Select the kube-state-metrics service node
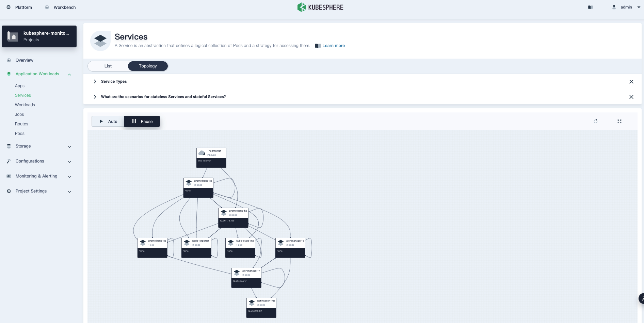Image resolution: width=644 pixels, height=323 pixels. pyautogui.click(x=240, y=248)
